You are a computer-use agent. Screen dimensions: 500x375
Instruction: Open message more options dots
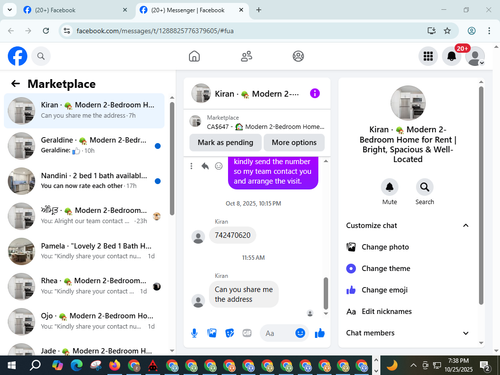coord(191,166)
